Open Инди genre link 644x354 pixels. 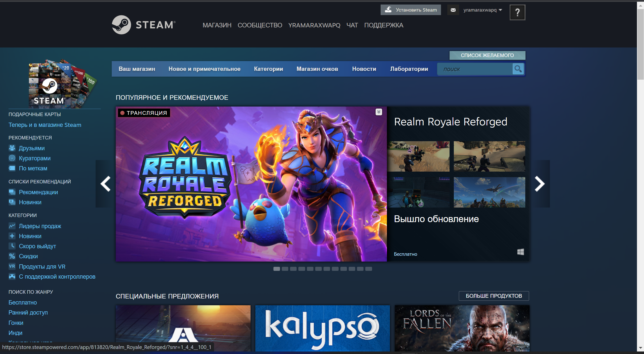(x=15, y=333)
